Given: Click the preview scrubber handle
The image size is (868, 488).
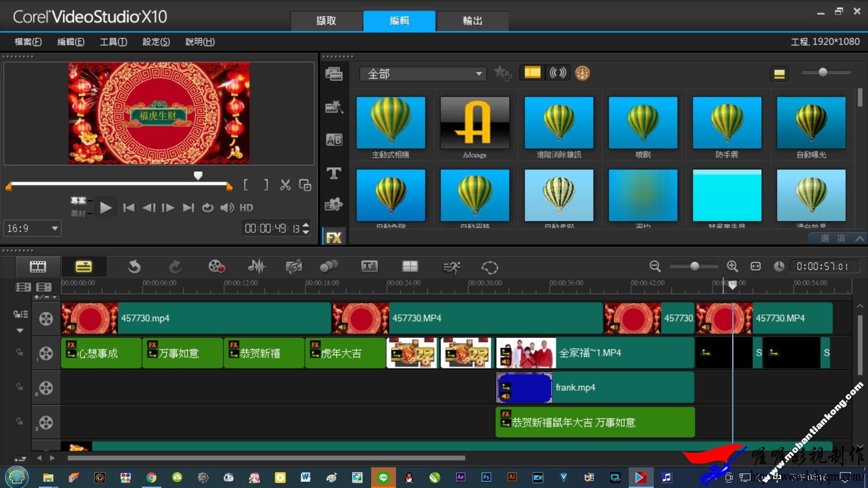Looking at the screenshot, I should [x=198, y=176].
